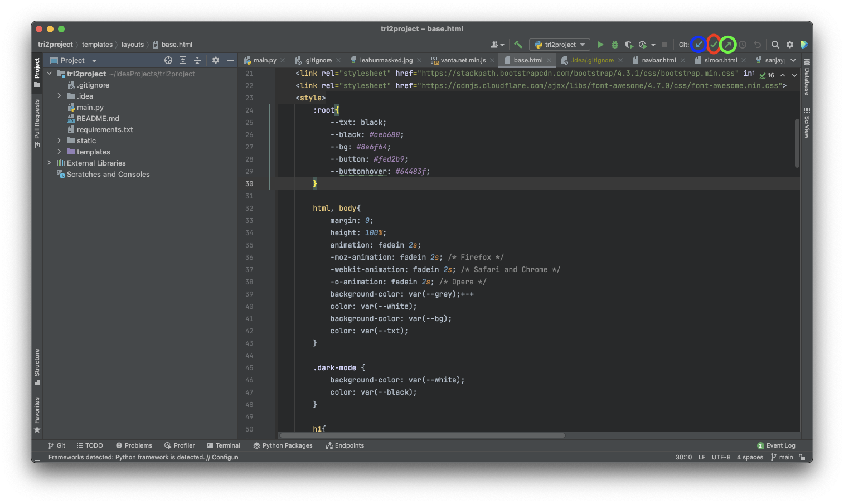Click the editor vertical scrollbar thumb

797,143
